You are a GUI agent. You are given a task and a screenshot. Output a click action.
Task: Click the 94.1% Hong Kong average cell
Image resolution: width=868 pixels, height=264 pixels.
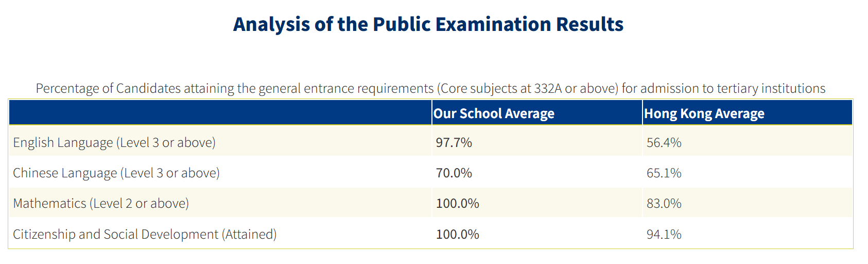click(x=664, y=234)
